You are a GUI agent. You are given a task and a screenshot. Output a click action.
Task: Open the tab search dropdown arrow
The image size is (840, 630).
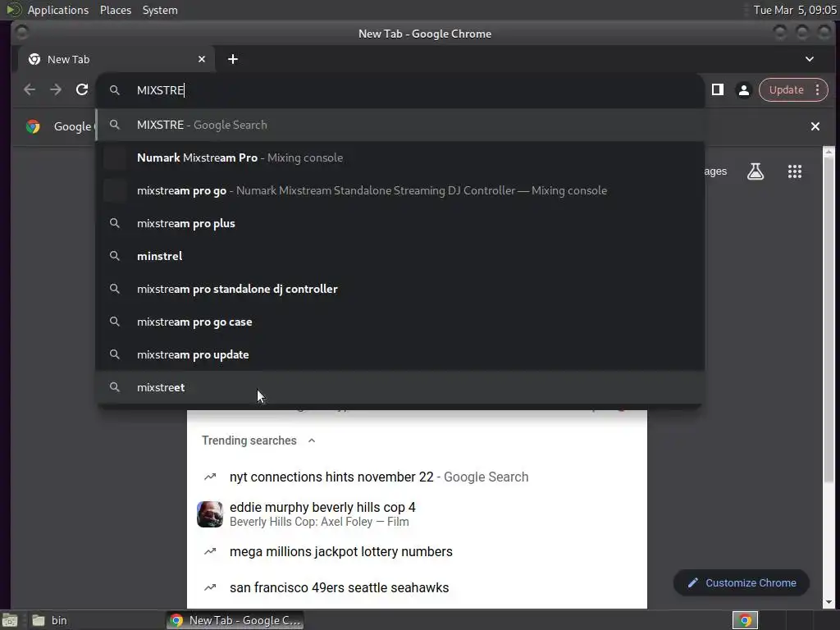810,59
